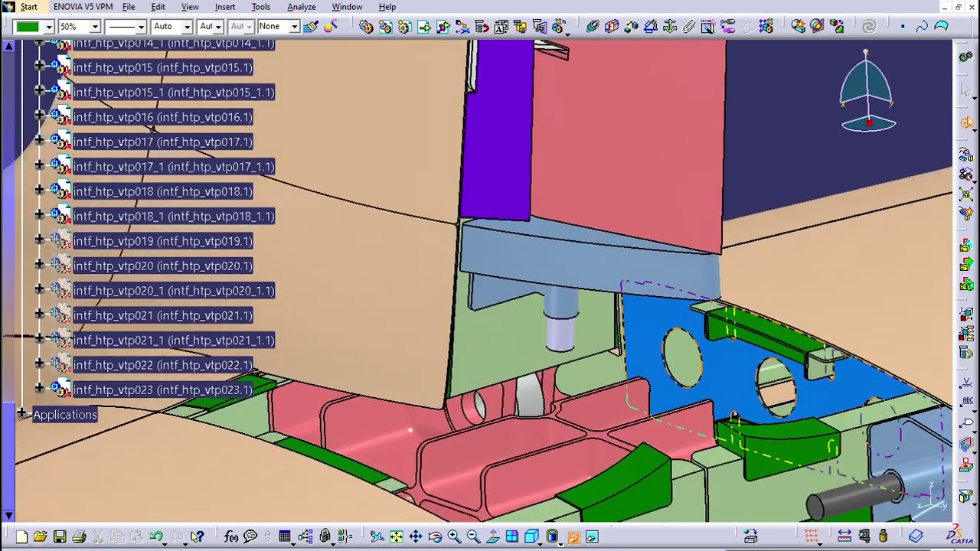The image size is (980, 551).
Task: Click the Update All spiral icon
Action: click(869, 27)
